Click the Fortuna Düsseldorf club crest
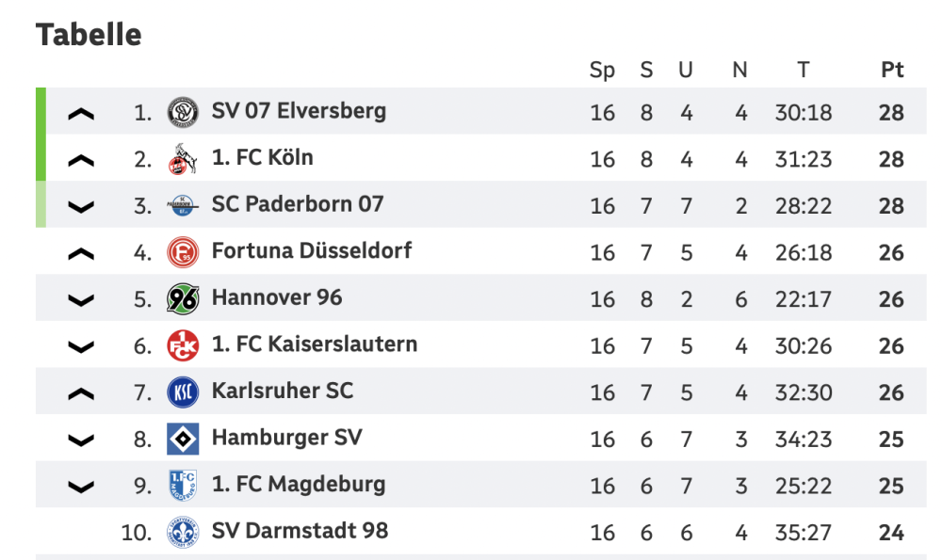The width and height of the screenshot is (942, 560). pyautogui.click(x=183, y=252)
